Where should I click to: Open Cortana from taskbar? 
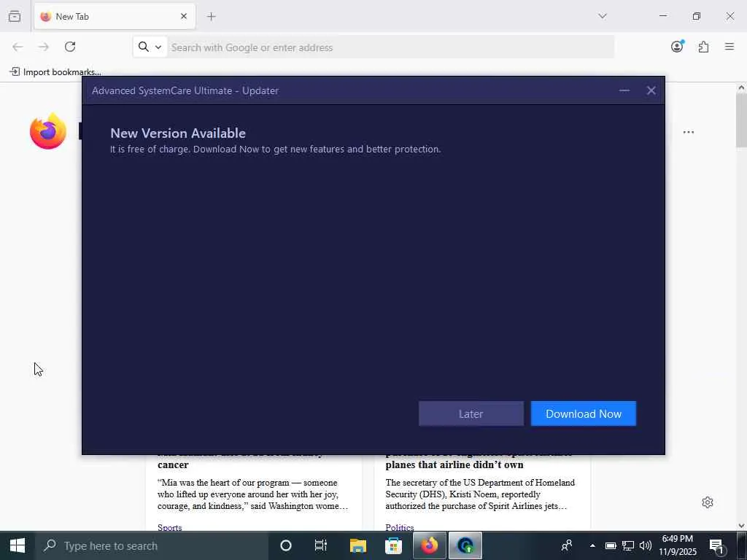tap(286, 545)
